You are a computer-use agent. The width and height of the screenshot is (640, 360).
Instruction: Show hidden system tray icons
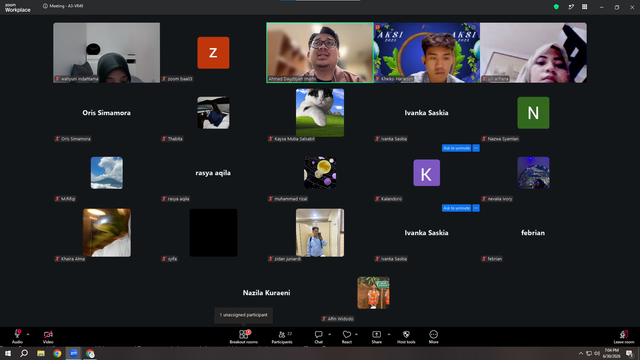[580, 353]
